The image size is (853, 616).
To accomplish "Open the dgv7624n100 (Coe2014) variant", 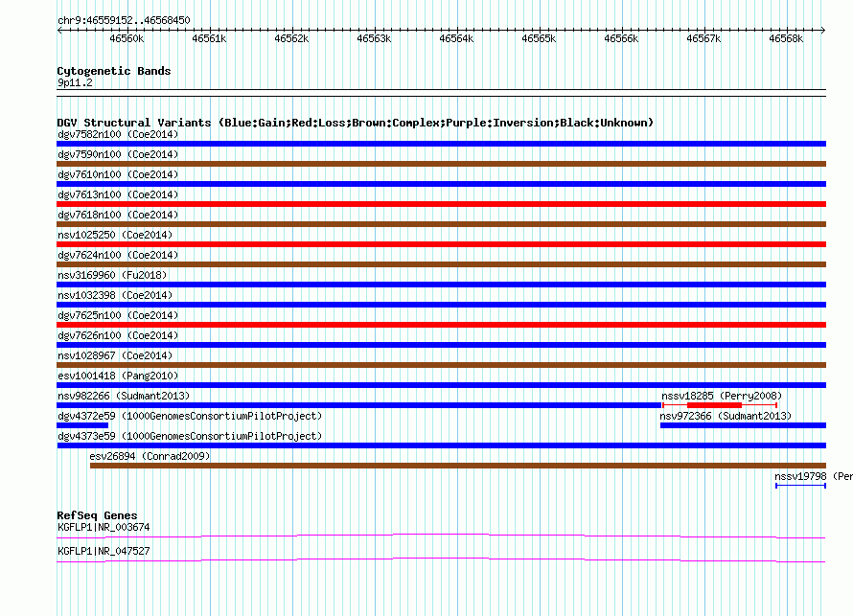I will click(x=118, y=255).
